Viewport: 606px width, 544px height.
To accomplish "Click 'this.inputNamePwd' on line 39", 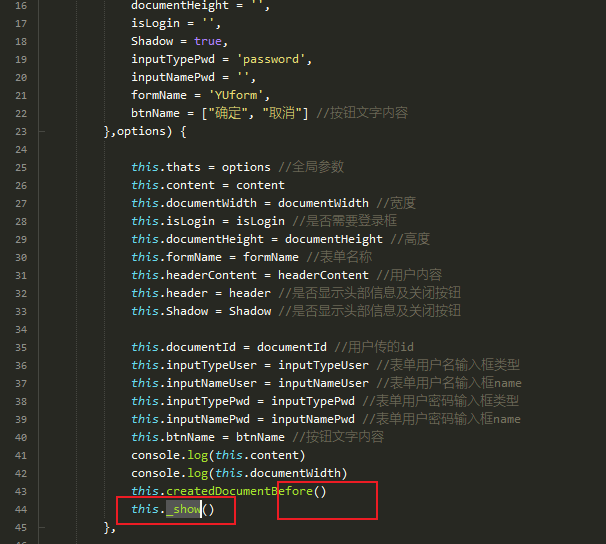I will [190, 419].
